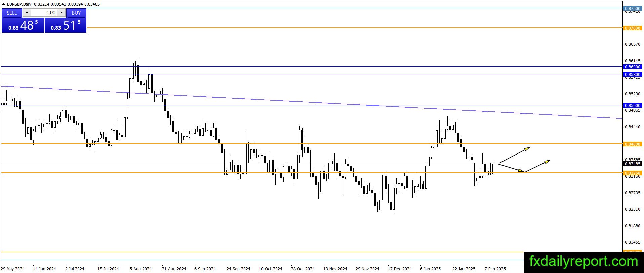Click the BUY button
Screen dimensions: 644x273
[76, 13]
